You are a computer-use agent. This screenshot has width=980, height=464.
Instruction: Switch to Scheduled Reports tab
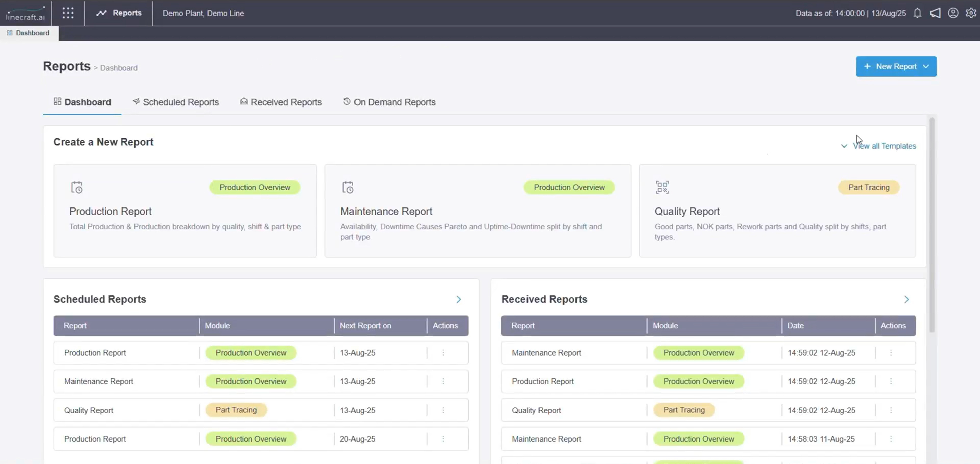(x=176, y=102)
